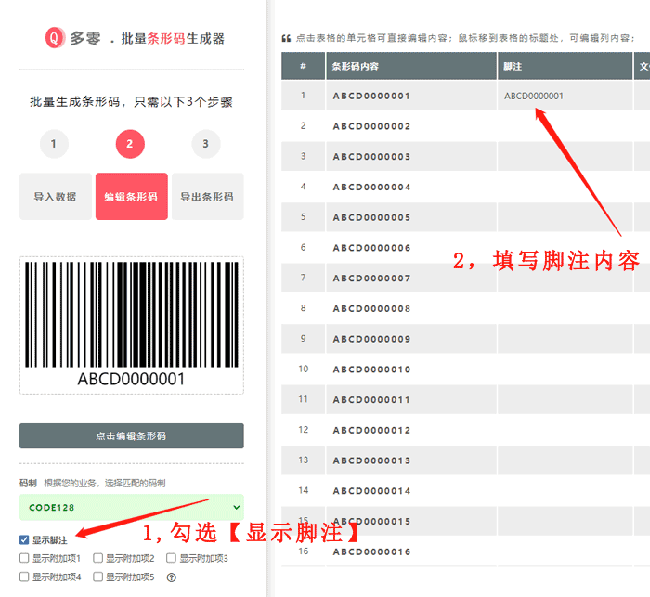Click the 点击编辑条形码 button

click(x=131, y=435)
